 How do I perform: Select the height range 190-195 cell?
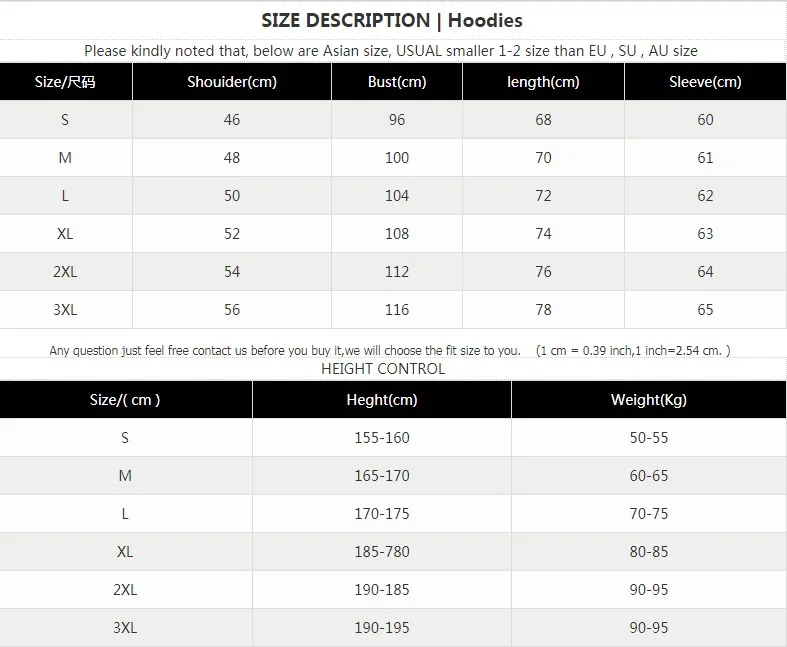(x=381, y=628)
